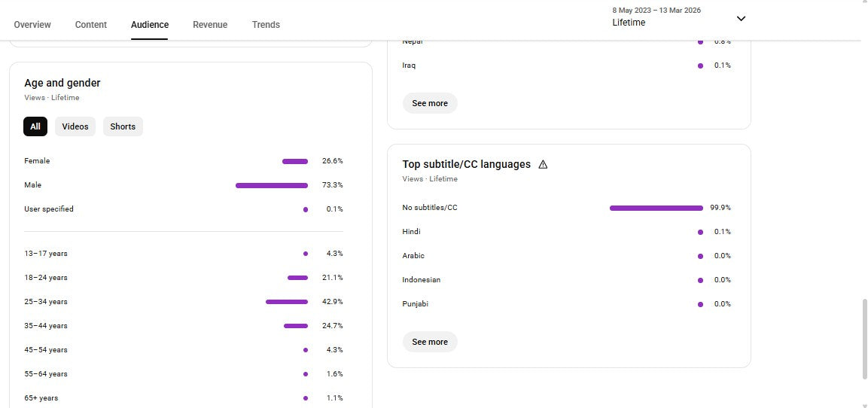Click the scrollbar down arrow
The image size is (868, 408).
click(863, 404)
